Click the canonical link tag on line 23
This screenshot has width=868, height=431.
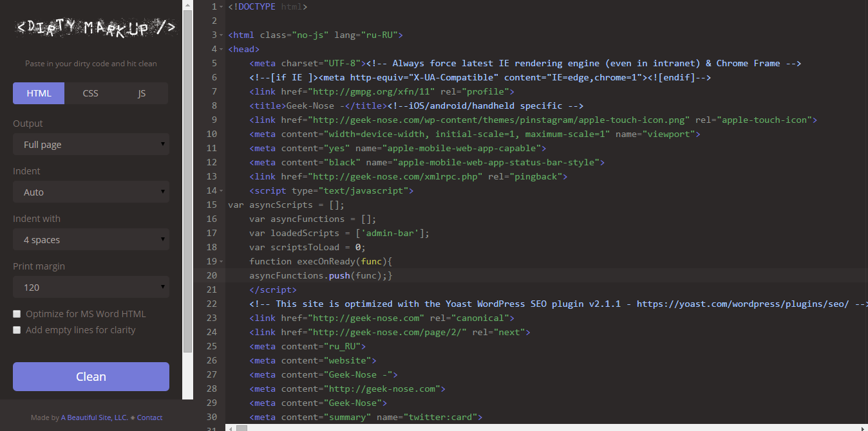[x=382, y=318]
